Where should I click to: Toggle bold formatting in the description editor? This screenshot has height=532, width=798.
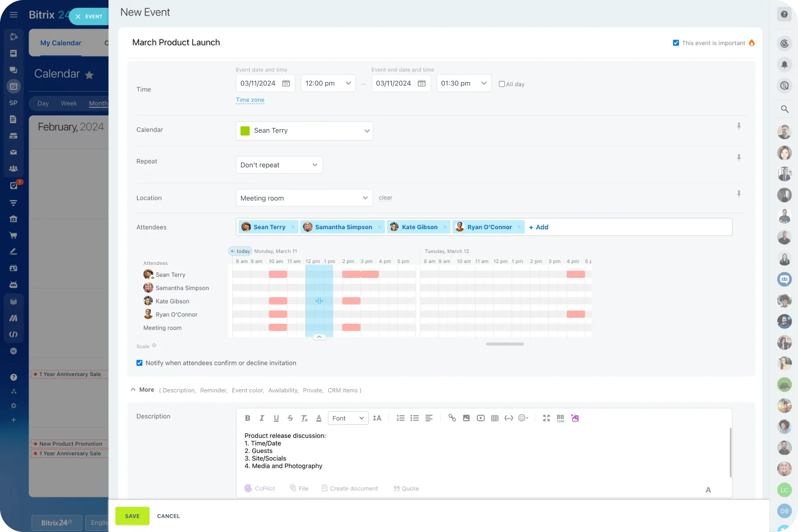[248, 418]
